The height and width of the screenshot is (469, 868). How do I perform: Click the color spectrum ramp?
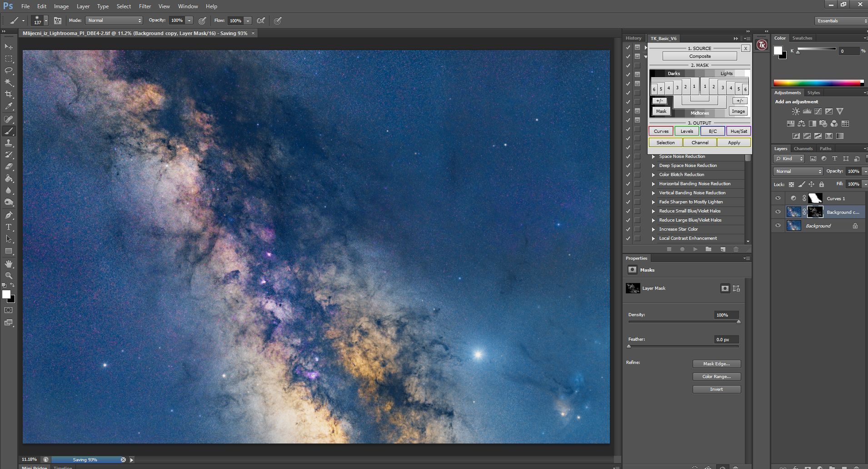pos(818,83)
